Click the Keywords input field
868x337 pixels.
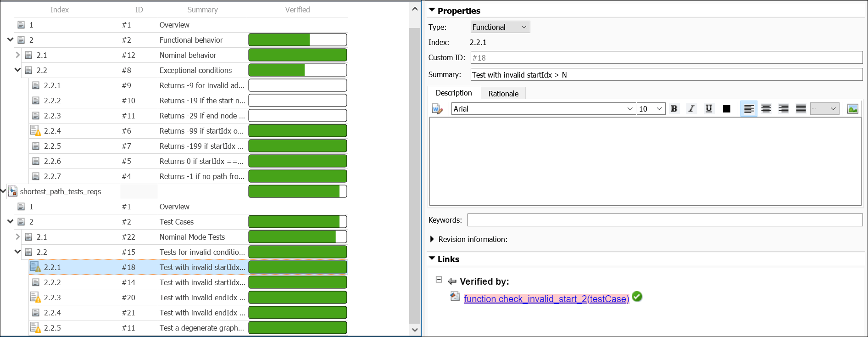(x=665, y=220)
